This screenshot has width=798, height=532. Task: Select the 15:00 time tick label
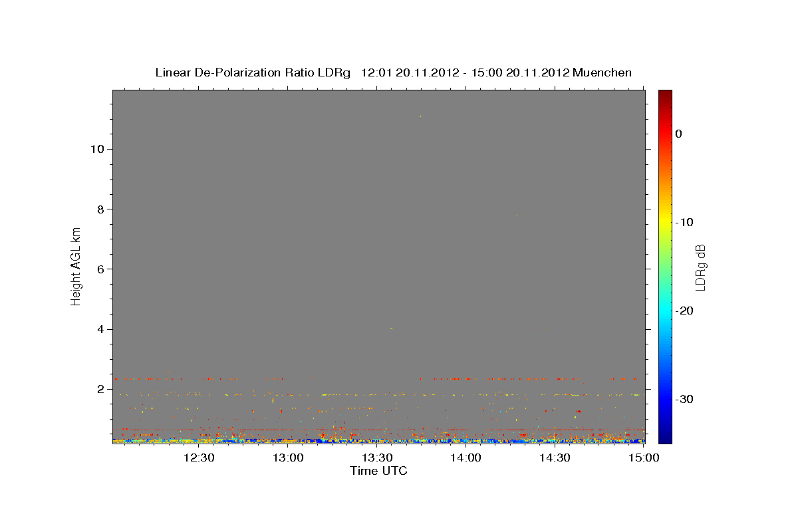click(x=644, y=458)
